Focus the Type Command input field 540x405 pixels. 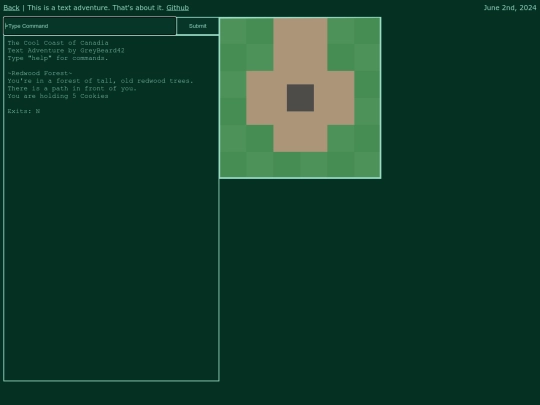pos(90,26)
